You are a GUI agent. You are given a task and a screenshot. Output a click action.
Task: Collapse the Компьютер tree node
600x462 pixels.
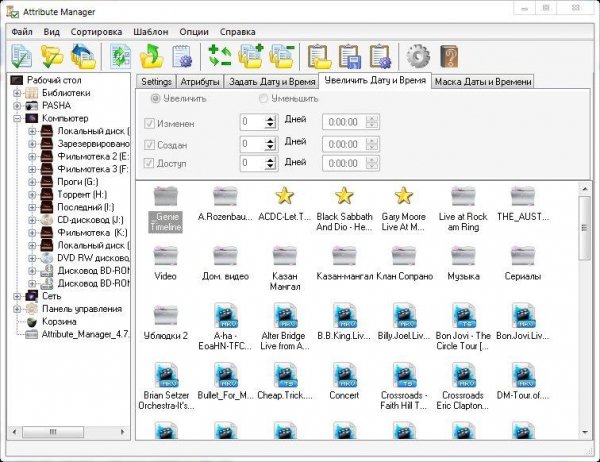17,118
